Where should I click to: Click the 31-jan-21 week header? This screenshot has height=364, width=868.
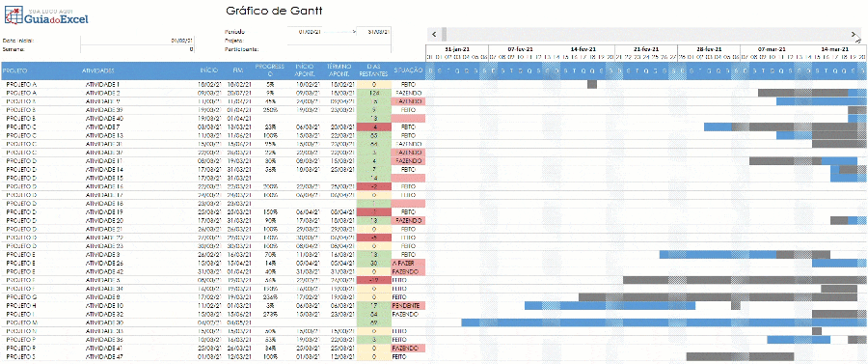457,48
